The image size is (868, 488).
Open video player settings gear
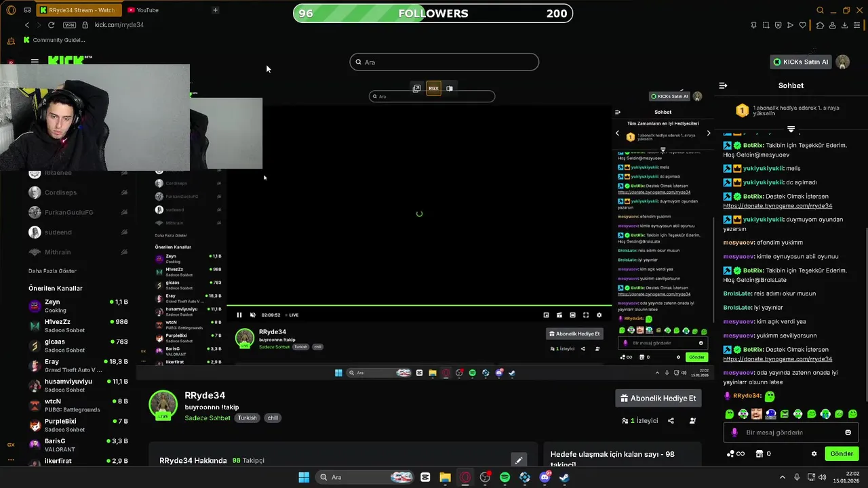[x=599, y=314]
